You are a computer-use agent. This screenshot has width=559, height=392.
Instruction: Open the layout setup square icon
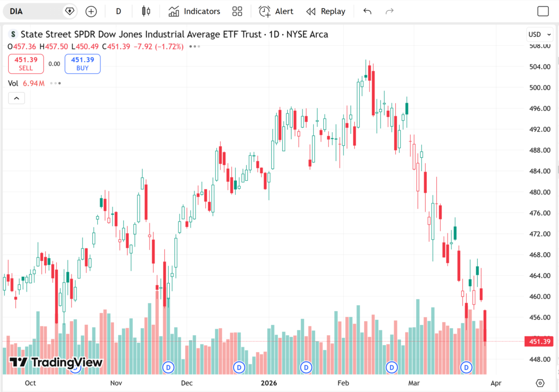click(x=543, y=11)
